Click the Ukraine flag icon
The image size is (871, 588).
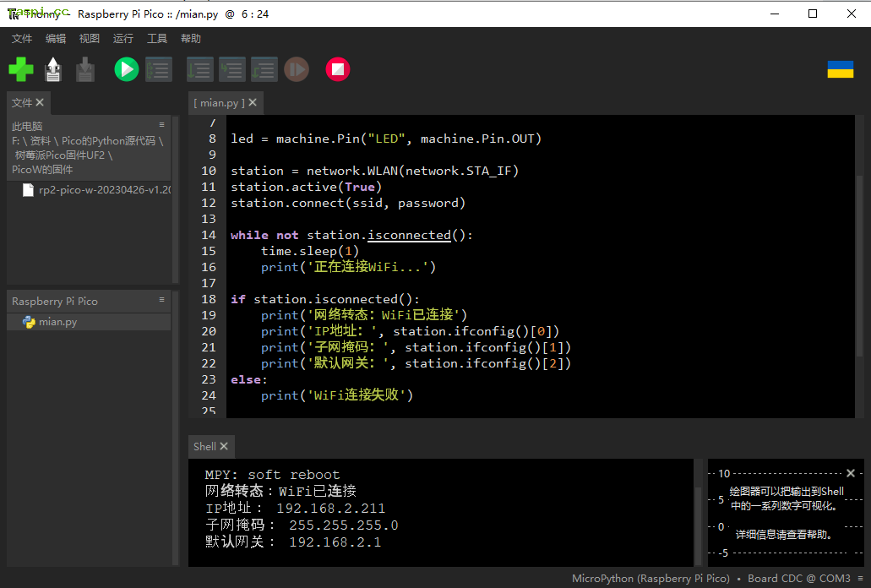[x=840, y=69]
